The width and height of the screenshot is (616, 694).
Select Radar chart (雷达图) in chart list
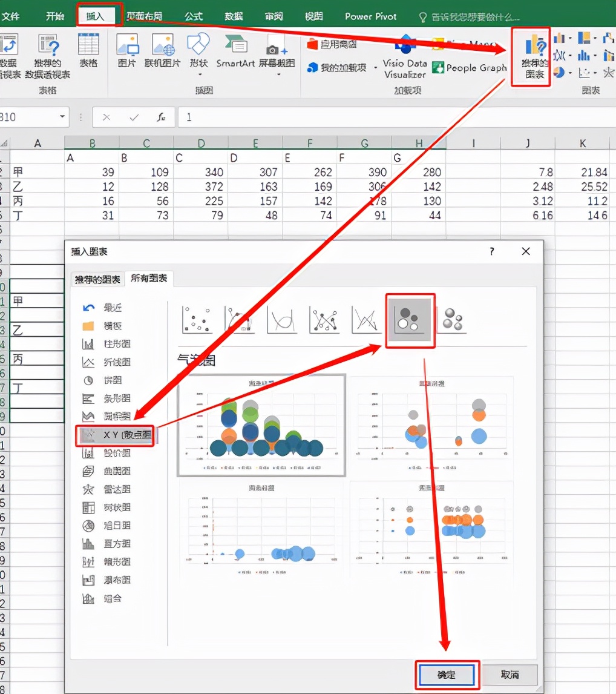(109, 489)
